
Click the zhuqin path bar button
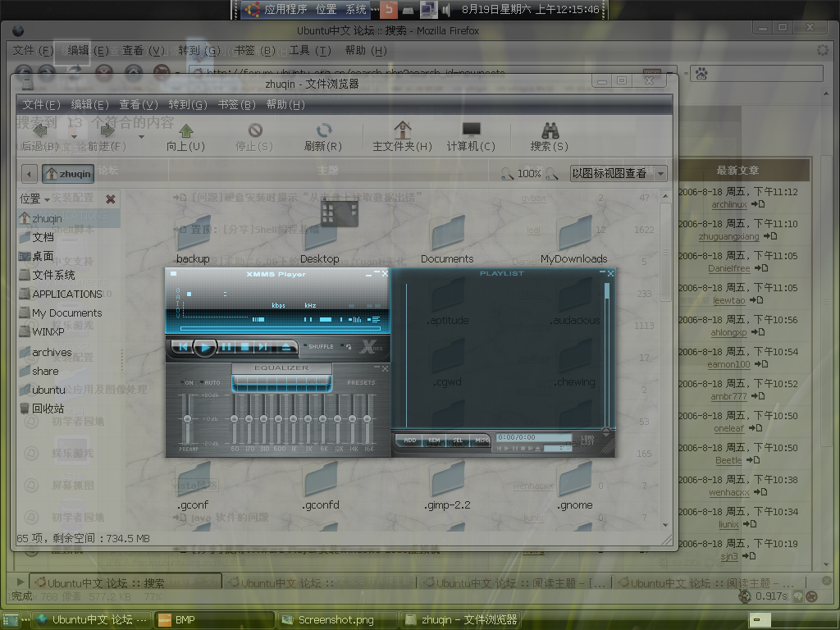69,174
